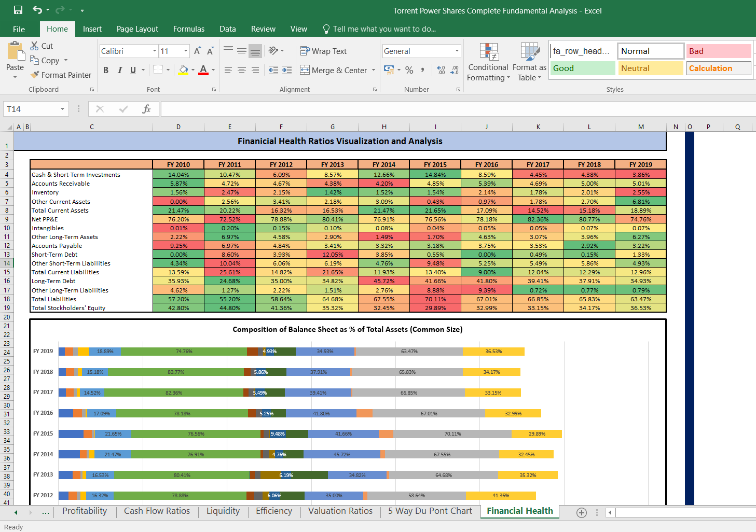
Task: Apply accounting number format icon
Action: (389, 69)
